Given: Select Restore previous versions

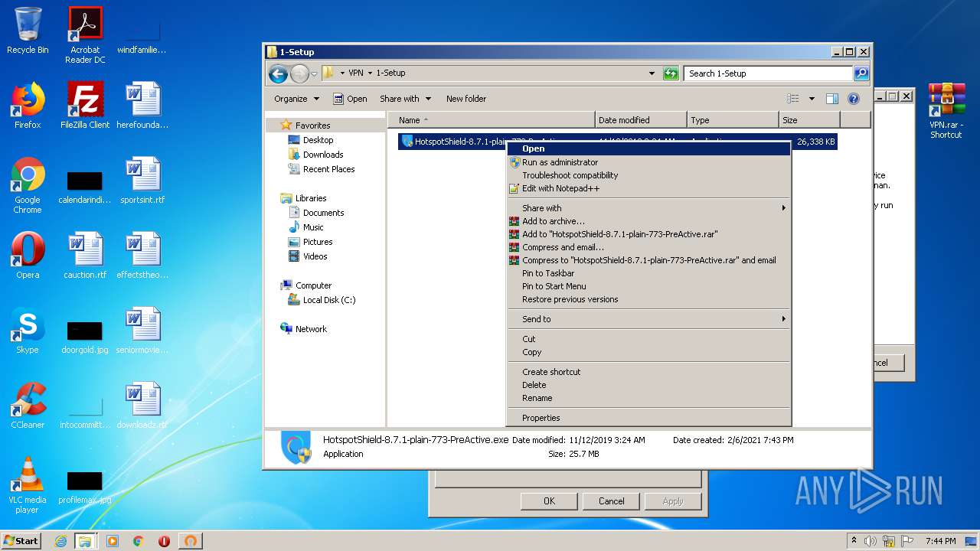Looking at the screenshot, I should coord(648,299).
